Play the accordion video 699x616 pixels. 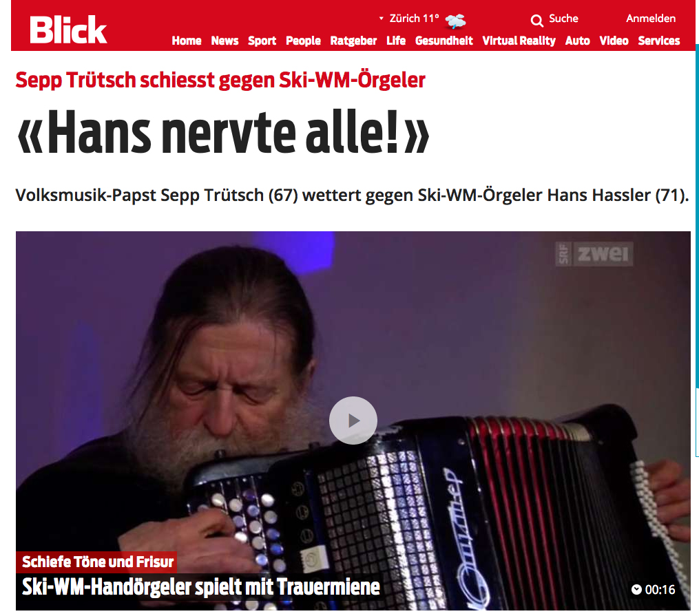tap(353, 421)
